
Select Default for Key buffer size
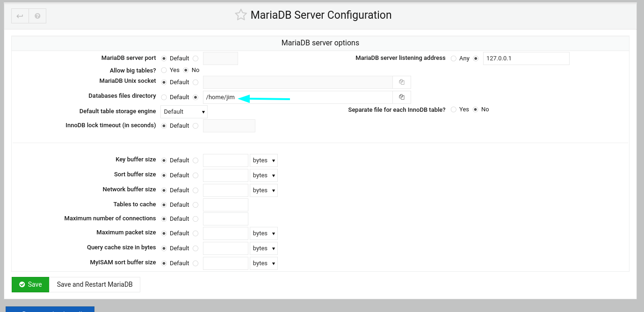point(164,160)
